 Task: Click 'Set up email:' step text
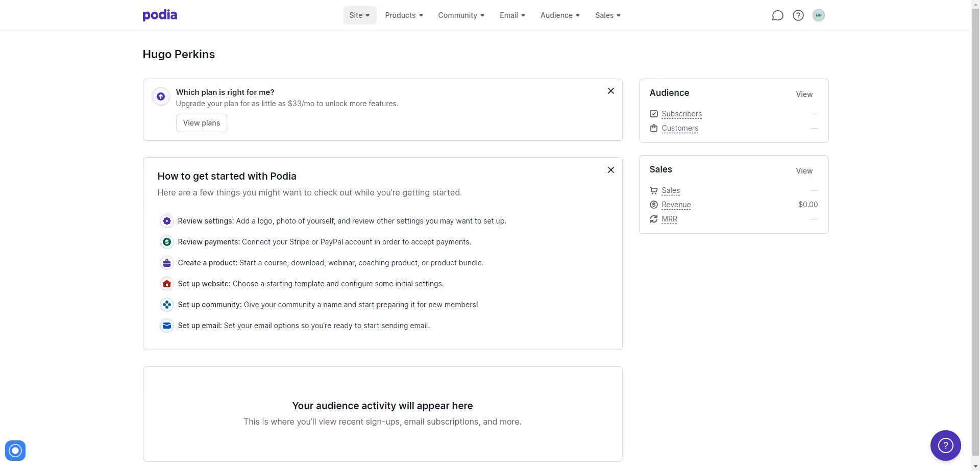point(200,326)
